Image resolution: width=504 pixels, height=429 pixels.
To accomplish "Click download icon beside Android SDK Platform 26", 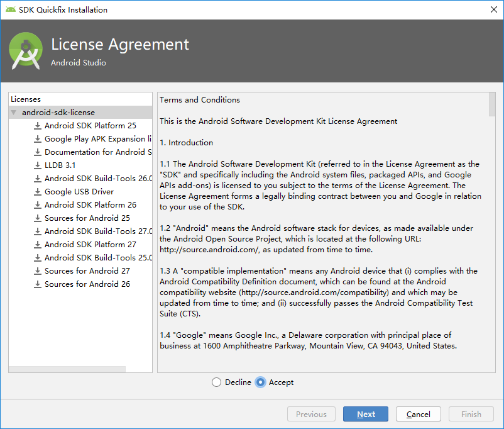I will click(38, 204).
